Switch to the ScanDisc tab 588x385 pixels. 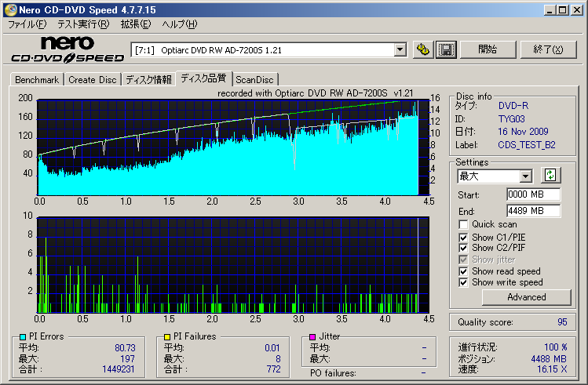click(254, 80)
